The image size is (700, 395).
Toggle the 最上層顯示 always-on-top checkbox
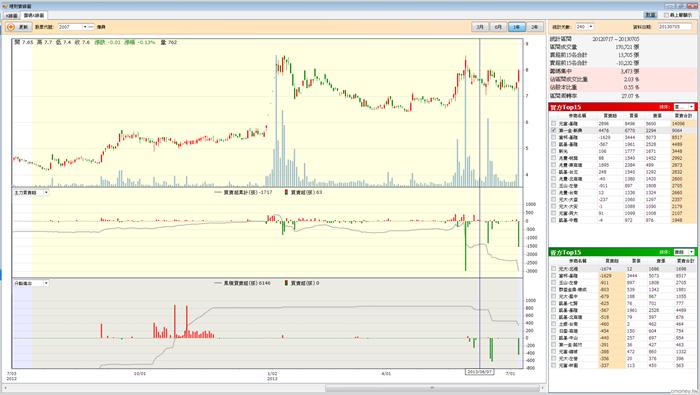[667, 15]
